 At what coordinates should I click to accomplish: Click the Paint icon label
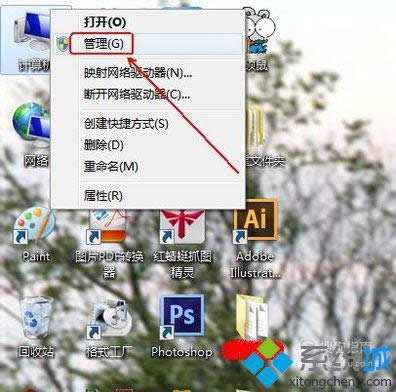36,256
